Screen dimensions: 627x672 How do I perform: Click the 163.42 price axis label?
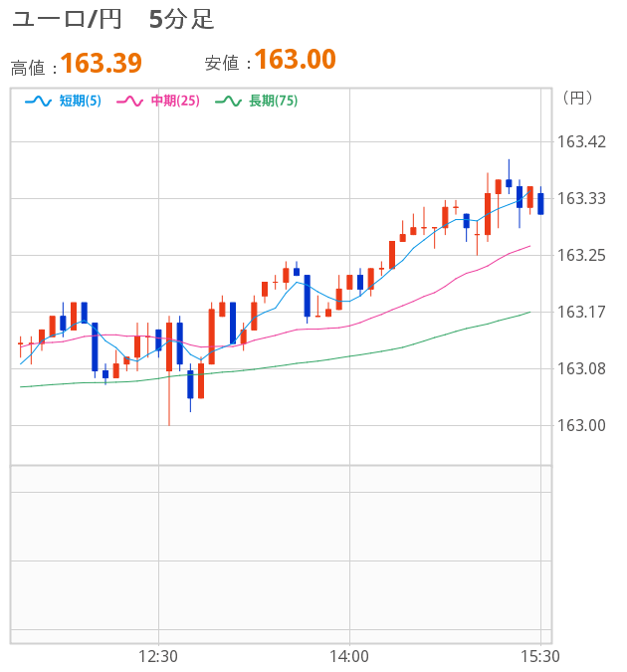[581, 141]
